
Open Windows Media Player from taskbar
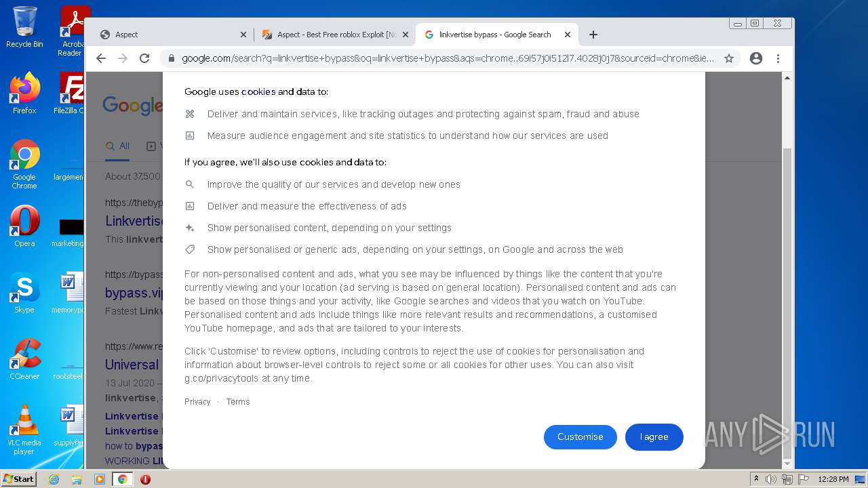(100, 479)
